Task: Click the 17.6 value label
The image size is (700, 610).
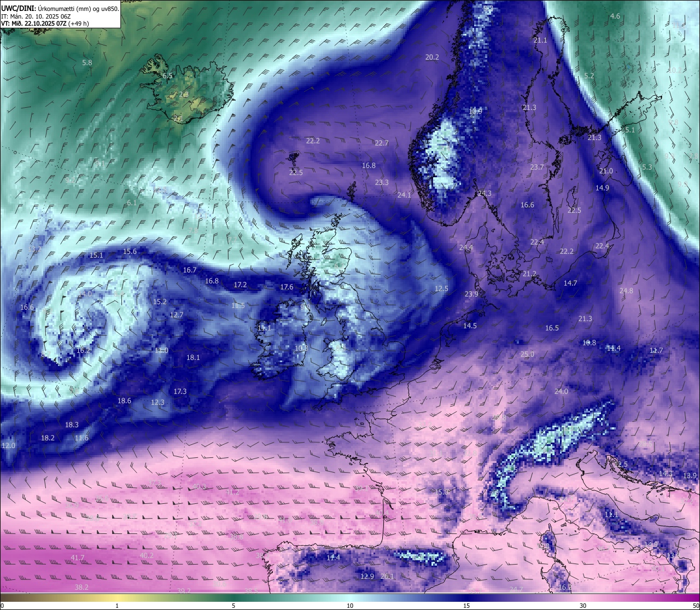Action: coord(287,287)
